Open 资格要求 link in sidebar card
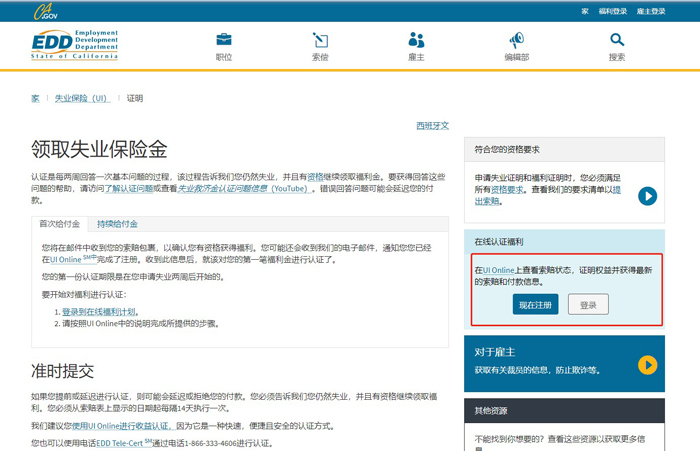Viewport: 700px width, 451px height. click(507, 190)
